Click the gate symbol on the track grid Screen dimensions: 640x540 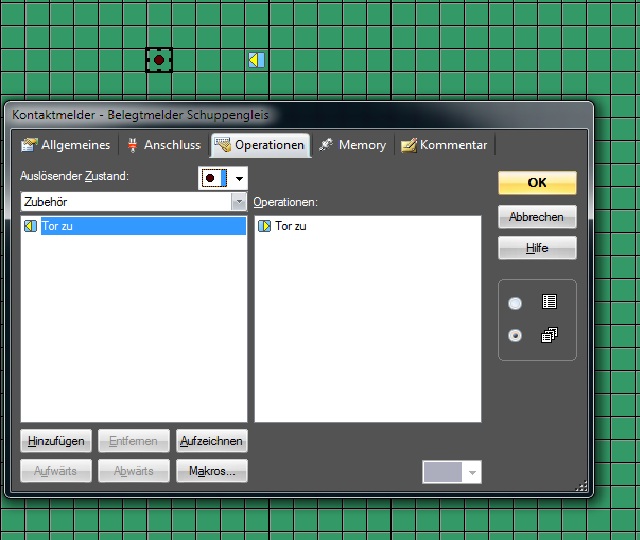pyautogui.click(x=256, y=60)
